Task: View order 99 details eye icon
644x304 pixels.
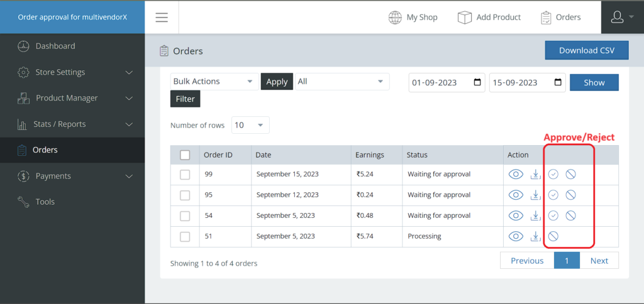Action: 516,175
